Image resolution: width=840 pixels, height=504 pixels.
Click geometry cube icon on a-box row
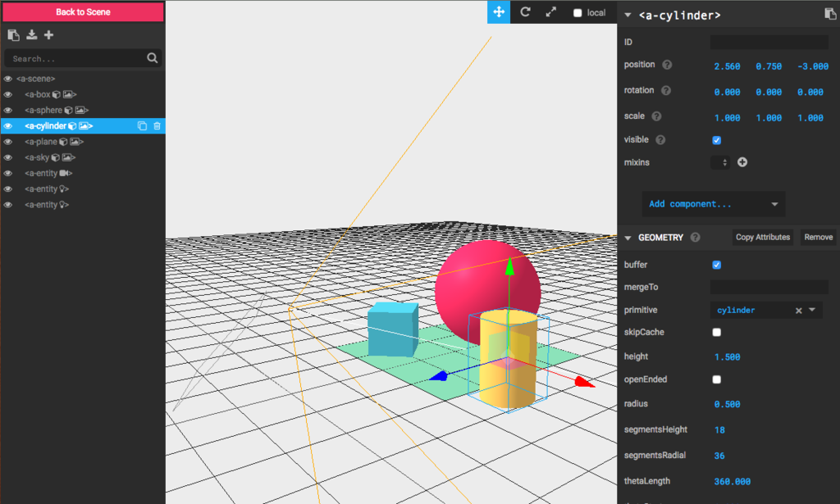pyautogui.click(x=57, y=95)
